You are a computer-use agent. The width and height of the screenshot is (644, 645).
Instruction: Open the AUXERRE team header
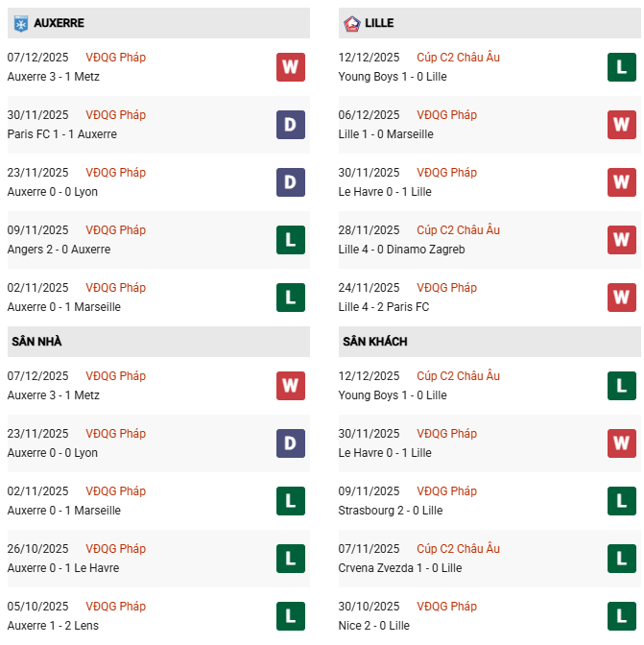(x=59, y=22)
